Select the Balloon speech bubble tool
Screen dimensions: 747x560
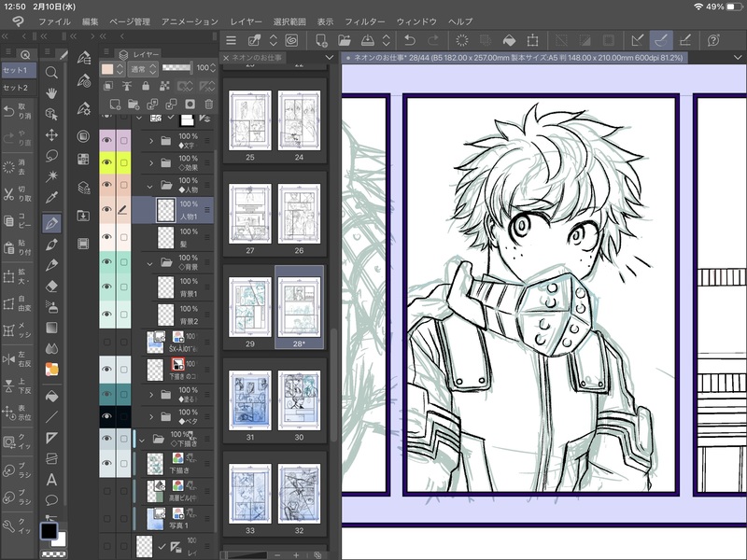(x=51, y=500)
